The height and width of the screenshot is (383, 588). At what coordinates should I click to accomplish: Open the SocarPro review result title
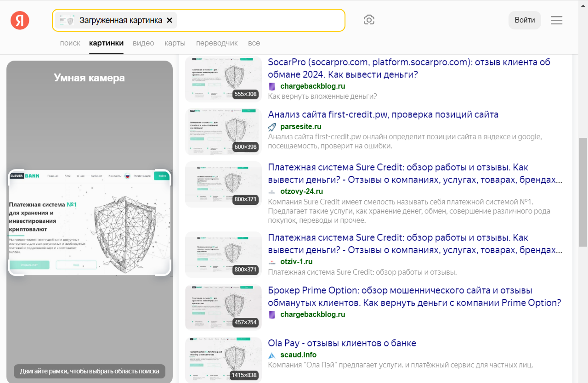409,68
